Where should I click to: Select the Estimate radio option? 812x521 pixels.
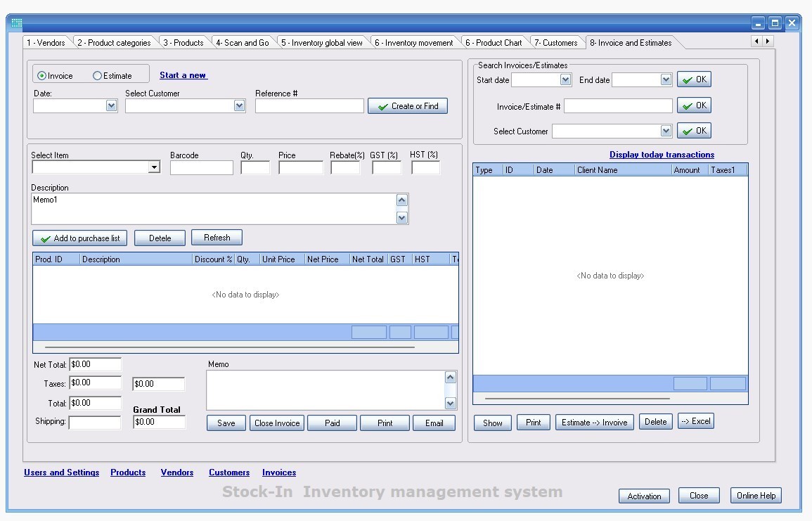pyautogui.click(x=97, y=76)
